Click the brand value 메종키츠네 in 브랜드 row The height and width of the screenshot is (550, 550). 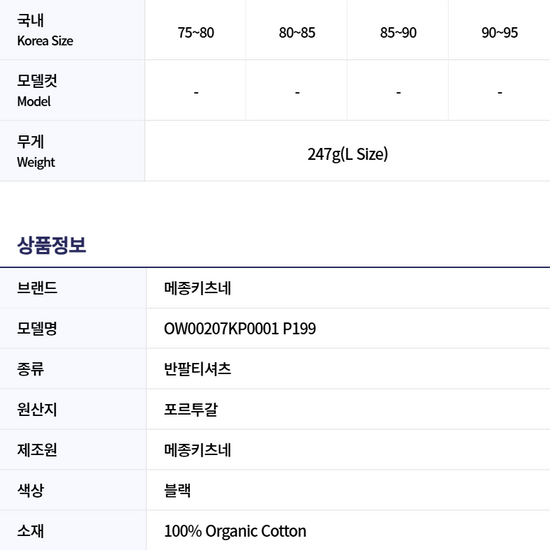[x=197, y=288]
